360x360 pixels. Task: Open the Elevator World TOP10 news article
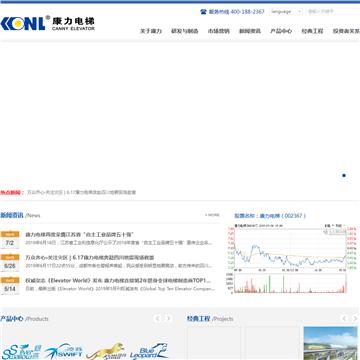[x=118, y=280]
